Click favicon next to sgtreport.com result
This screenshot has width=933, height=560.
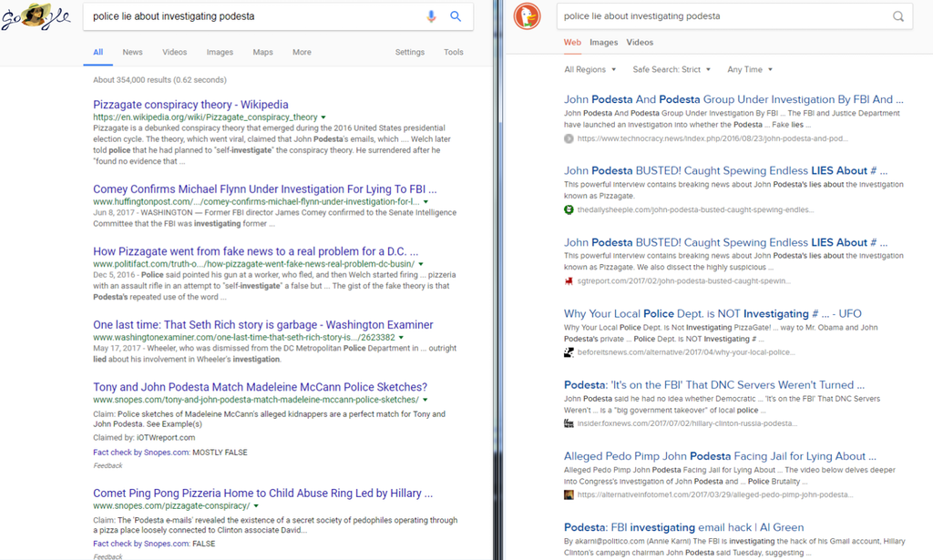coord(569,281)
